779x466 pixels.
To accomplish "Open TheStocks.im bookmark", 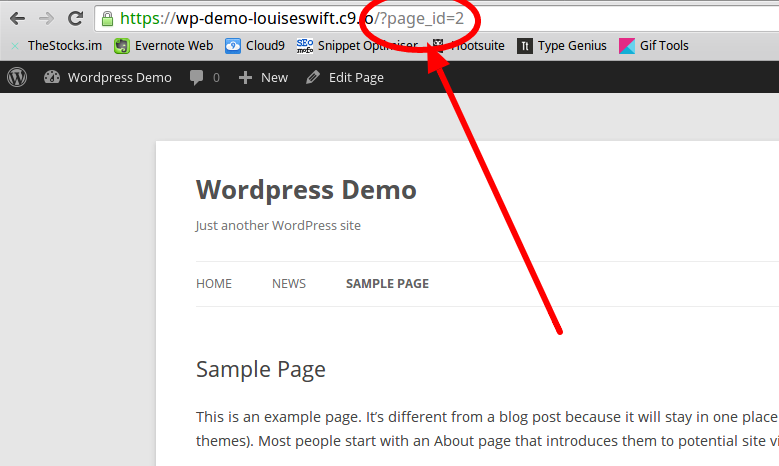I will pyautogui.click(x=57, y=45).
